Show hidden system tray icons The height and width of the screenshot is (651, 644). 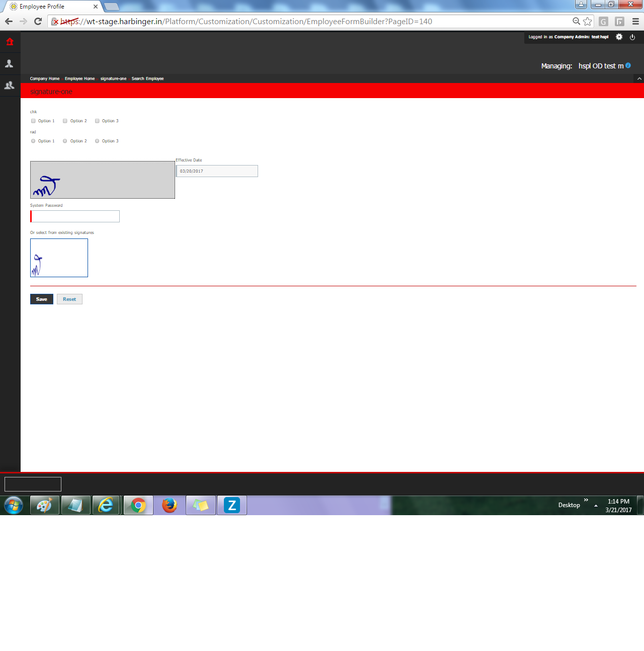coord(596,506)
